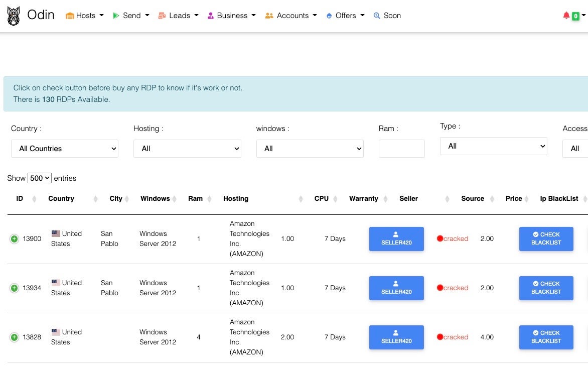588x366 pixels.
Task: Open the Accounts dropdown menu
Action: [x=291, y=16]
